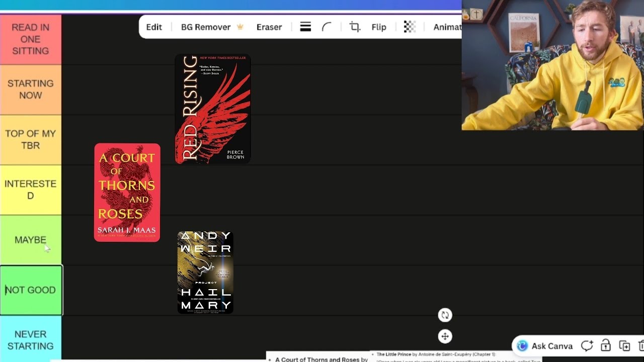This screenshot has width=644, height=362.
Task: Click the MAYBE tier label
Action: [x=31, y=240]
